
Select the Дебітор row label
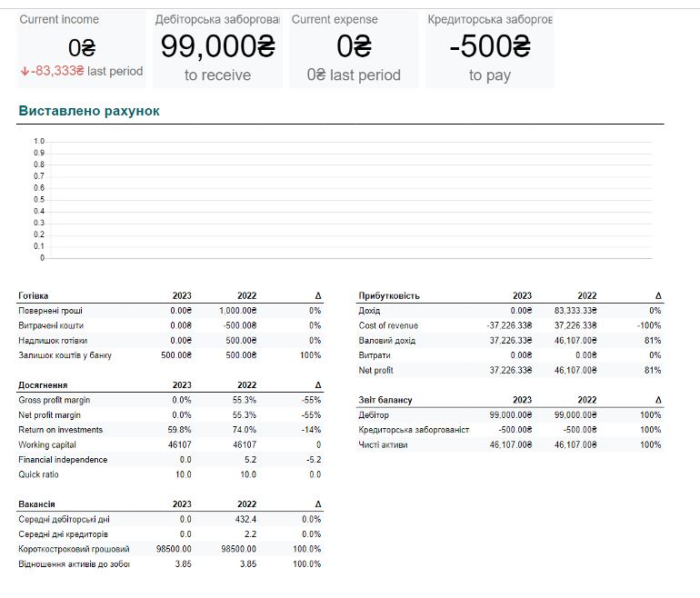coord(374,415)
